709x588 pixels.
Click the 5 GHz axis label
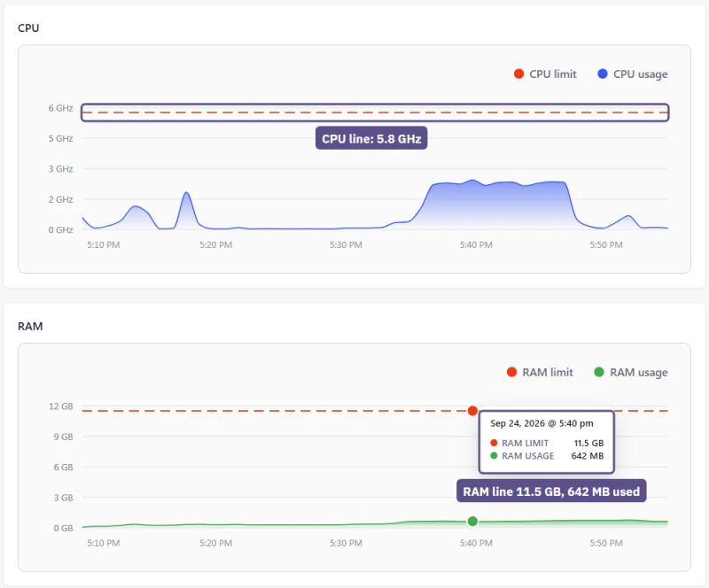pyautogui.click(x=60, y=138)
